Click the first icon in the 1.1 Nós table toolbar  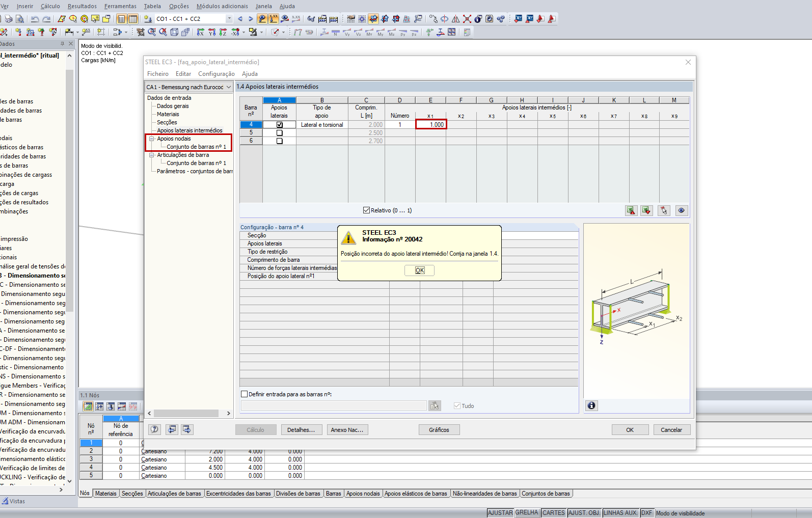[x=88, y=406]
